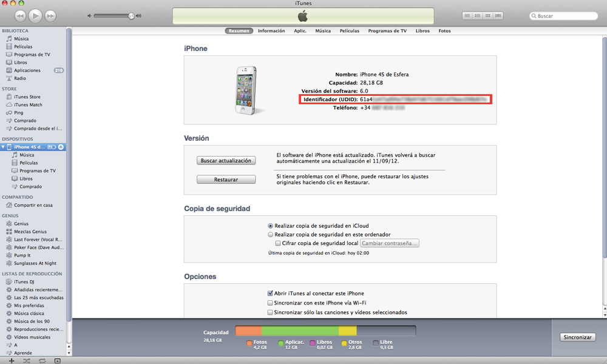Toggle shuffle button in bottom bar
The height and width of the screenshot is (364, 607).
(26, 360)
